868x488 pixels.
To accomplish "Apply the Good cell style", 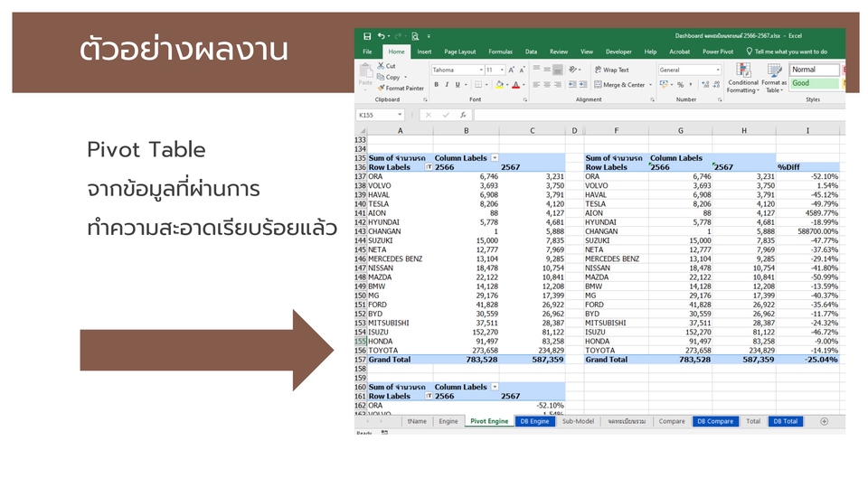I will click(x=815, y=83).
